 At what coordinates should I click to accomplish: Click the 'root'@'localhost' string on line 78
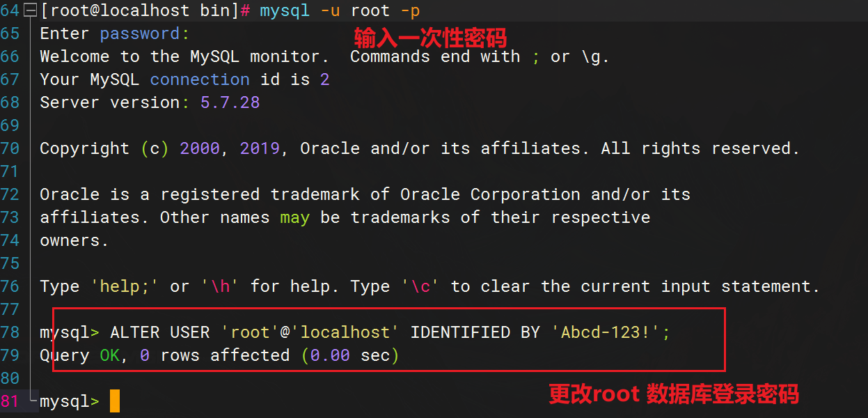[x=310, y=332]
